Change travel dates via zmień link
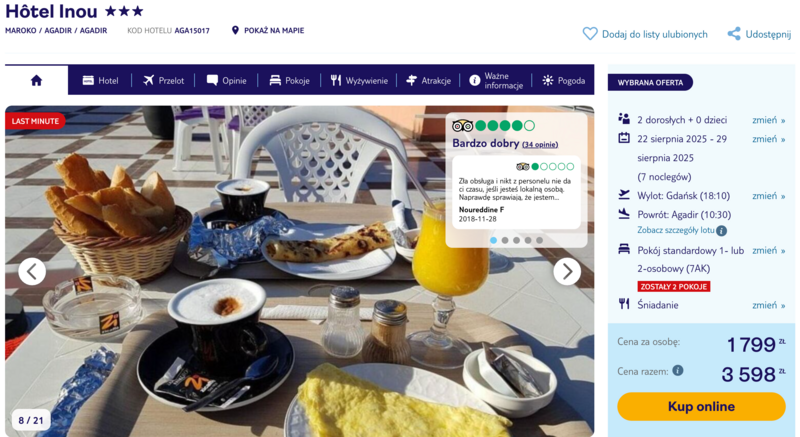Viewport: 800px width, 437px height. (x=768, y=139)
